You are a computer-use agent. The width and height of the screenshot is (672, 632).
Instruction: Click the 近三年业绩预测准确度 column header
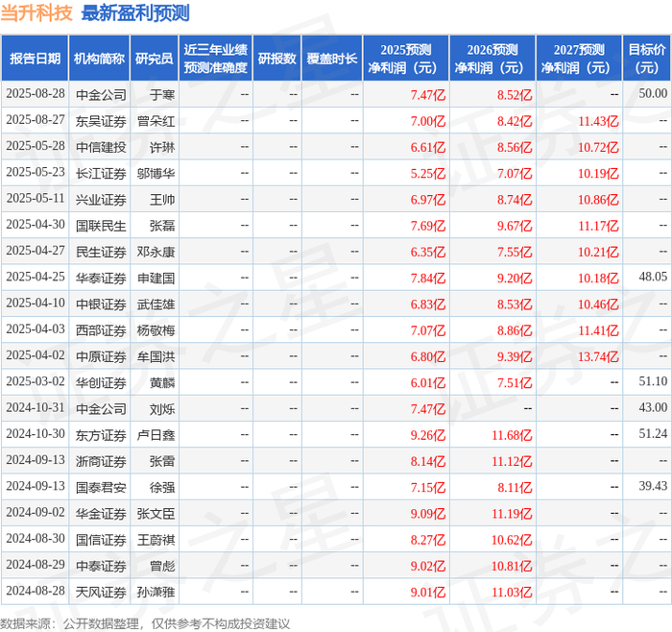216,59
